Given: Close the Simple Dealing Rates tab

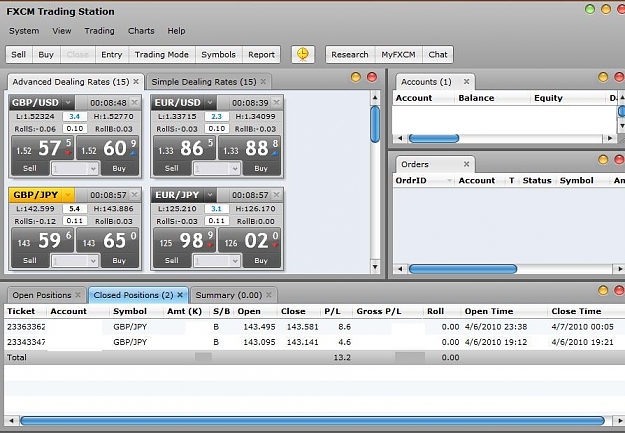Looking at the screenshot, I should (263, 81).
